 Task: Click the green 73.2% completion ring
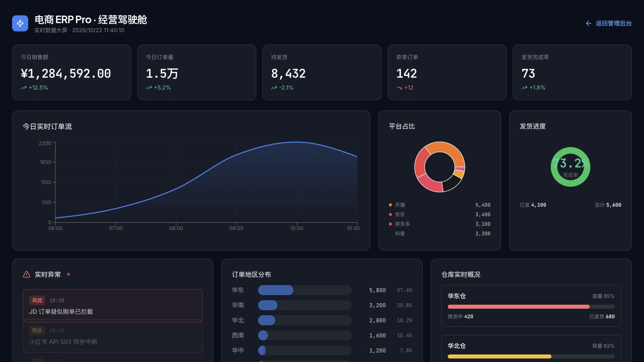click(x=571, y=167)
